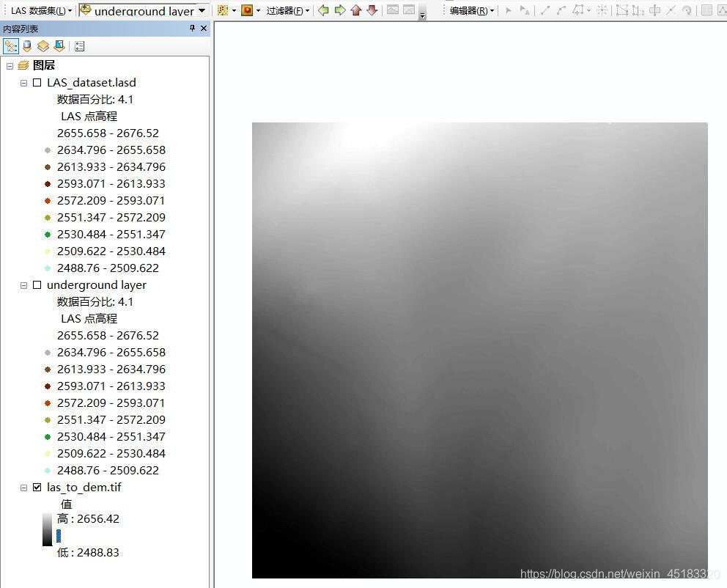This screenshot has width=727, height=588.
Task: Click the '高 : 2656.42' value label
Action: 88,518
